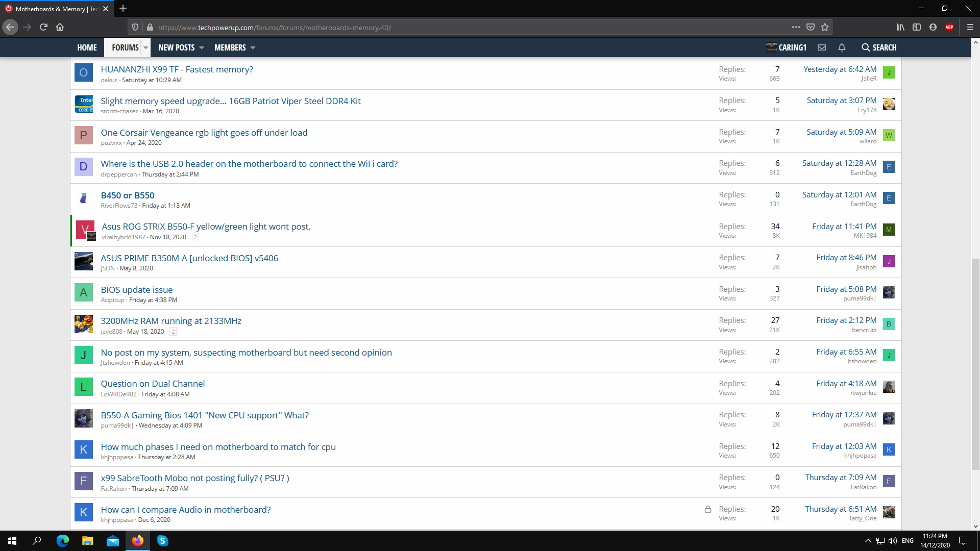The image size is (980, 551).
Task: Open the HOME menu tab
Action: pos(87,47)
